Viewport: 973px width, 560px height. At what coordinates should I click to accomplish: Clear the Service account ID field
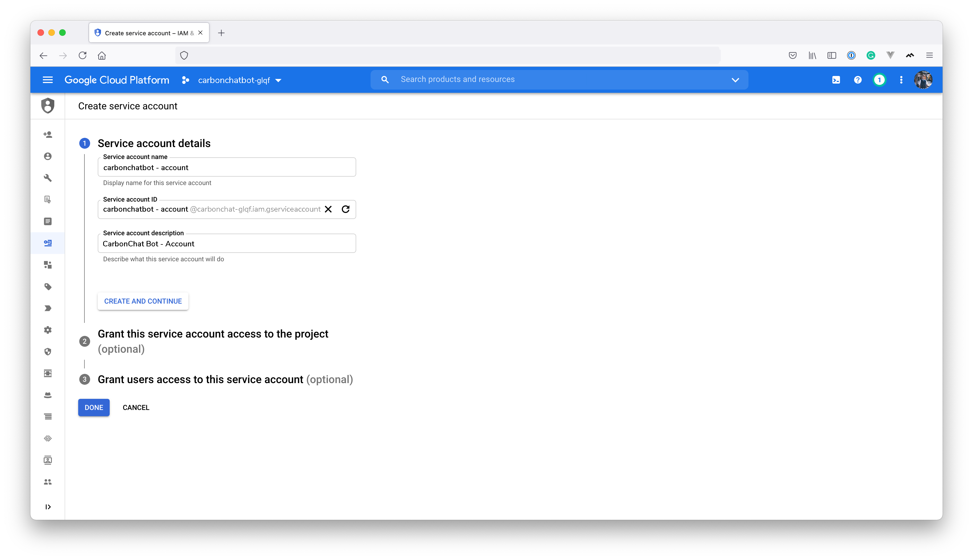click(x=328, y=209)
